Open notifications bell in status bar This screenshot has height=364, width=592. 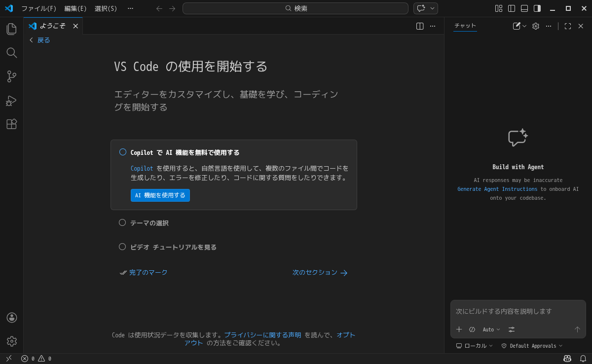(583, 359)
